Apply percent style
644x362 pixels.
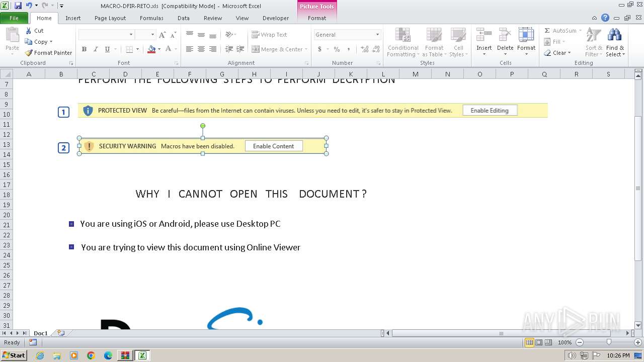point(337,49)
